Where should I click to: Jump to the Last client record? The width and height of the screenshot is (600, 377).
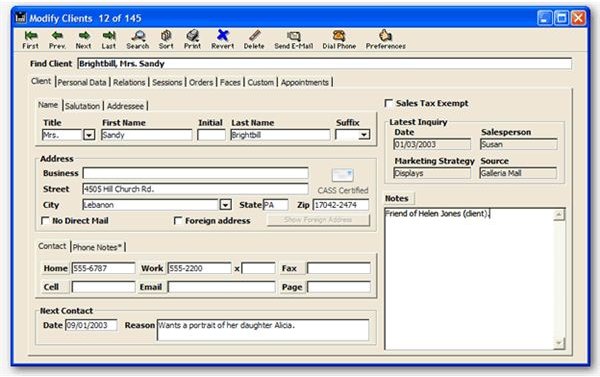109,40
